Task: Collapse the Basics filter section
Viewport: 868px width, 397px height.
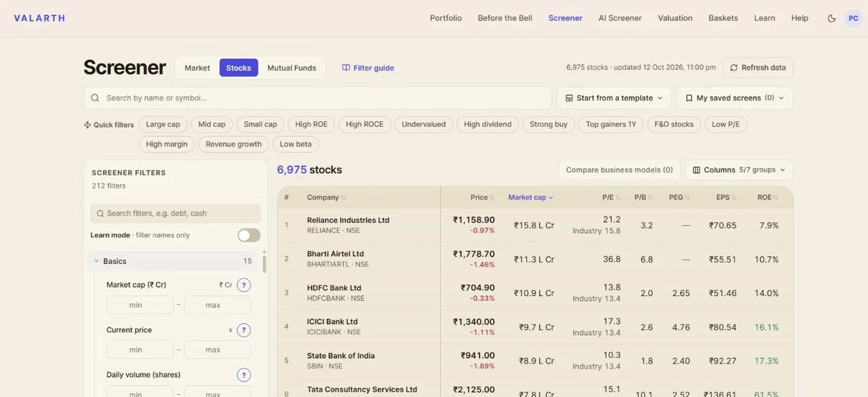Action: pos(173,261)
